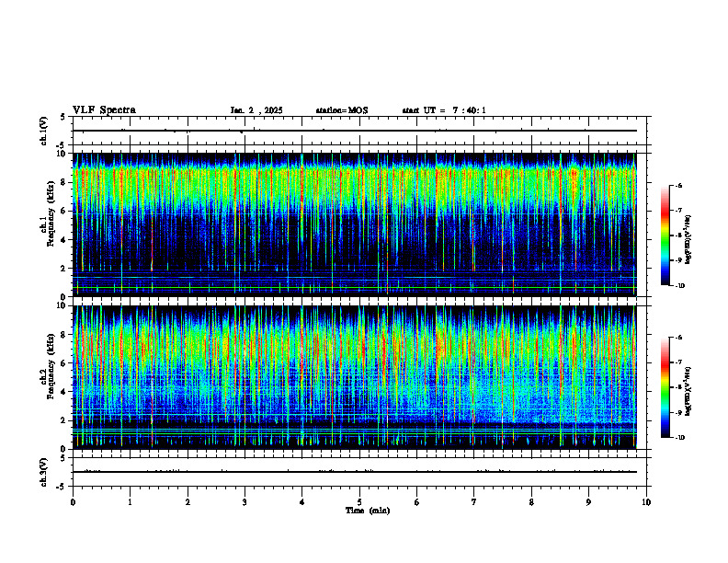Viewport: 728px width, 563px height.
Task: Click the time axis tick label "5"
Action: click(359, 502)
